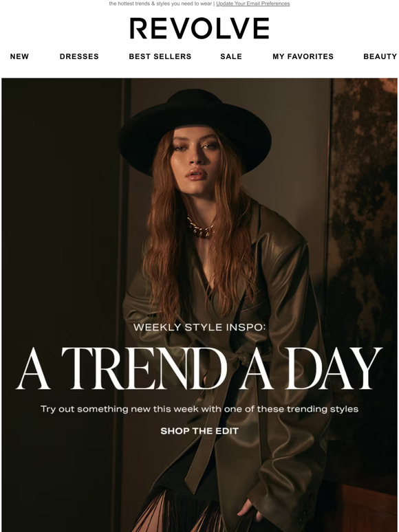The image size is (399, 532).
Task: Go to the DRESSES category
Action: click(79, 56)
